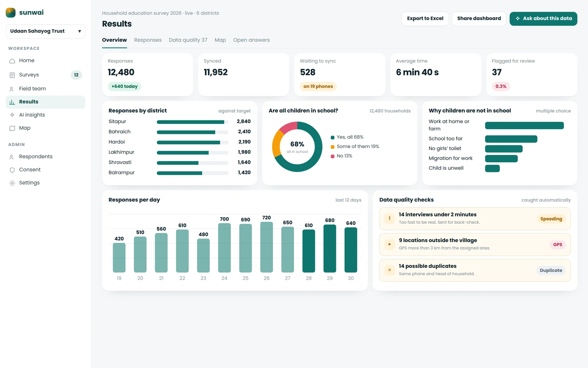588x368 pixels.
Task: Open Home in the sidebar
Action: (x=46, y=60)
